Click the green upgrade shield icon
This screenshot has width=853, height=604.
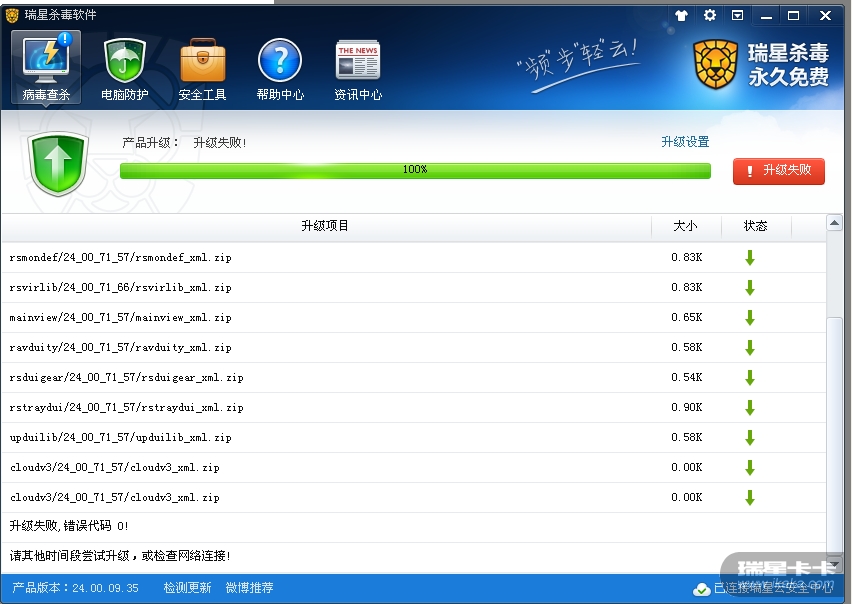tap(58, 164)
